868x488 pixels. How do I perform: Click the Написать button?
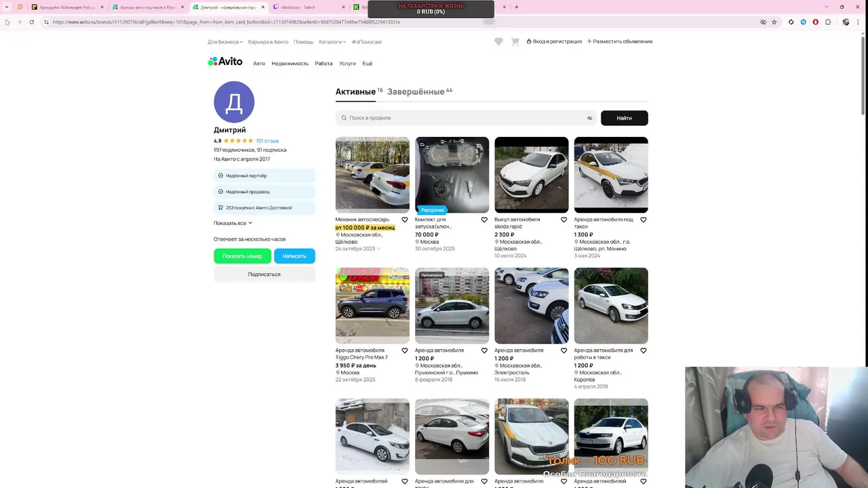tap(294, 256)
